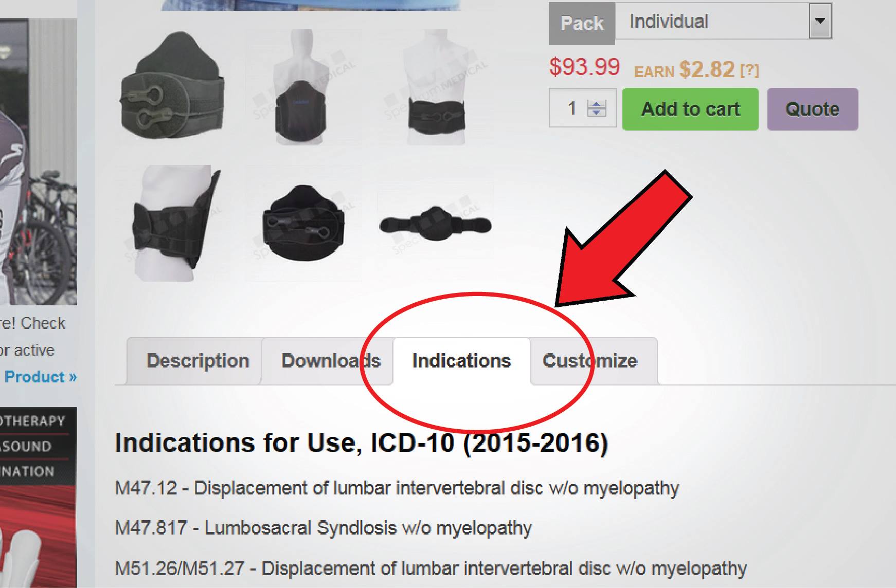
Task: View the mannequin front-view brace thumbnail
Action: point(436,87)
